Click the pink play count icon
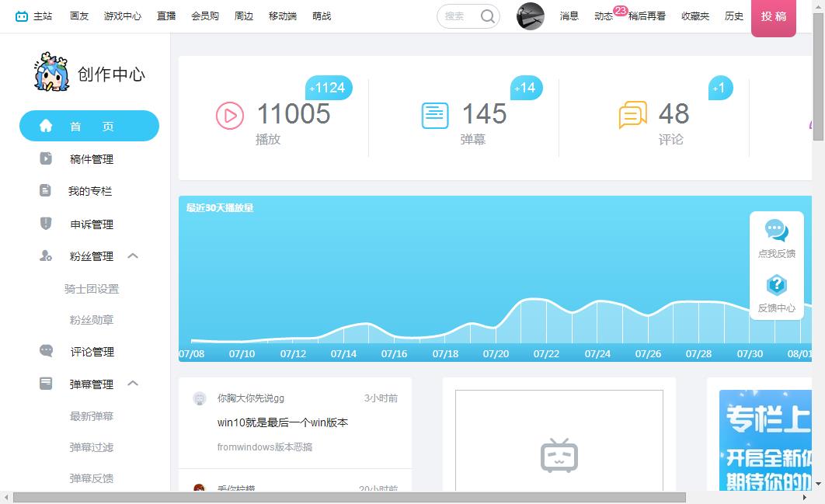This screenshot has width=825, height=504. (230, 115)
